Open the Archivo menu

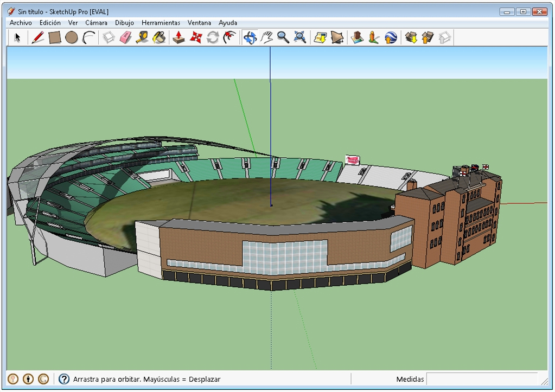tap(21, 23)
